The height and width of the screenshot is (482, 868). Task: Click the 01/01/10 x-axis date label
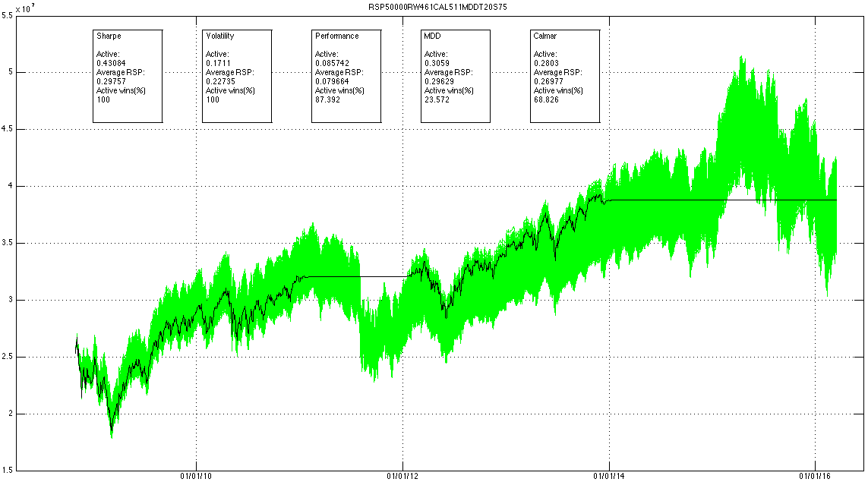(x=197, y=477)
